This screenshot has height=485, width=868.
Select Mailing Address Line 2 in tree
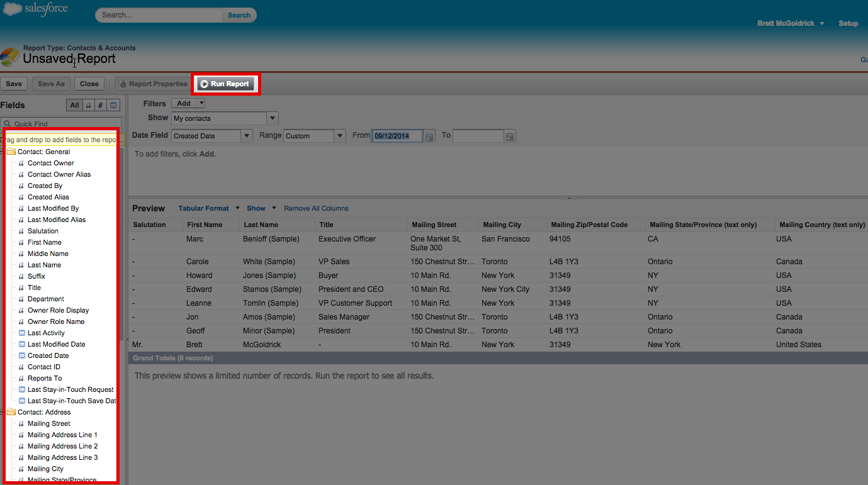pos(63,446)
